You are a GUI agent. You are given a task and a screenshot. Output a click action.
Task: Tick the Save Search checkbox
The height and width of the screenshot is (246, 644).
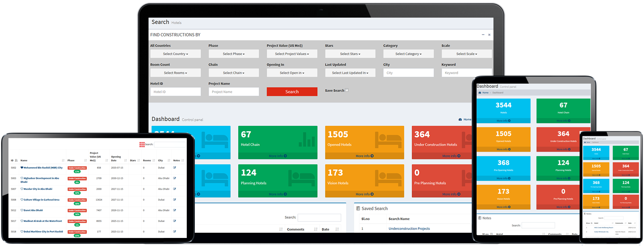point(347,90)
